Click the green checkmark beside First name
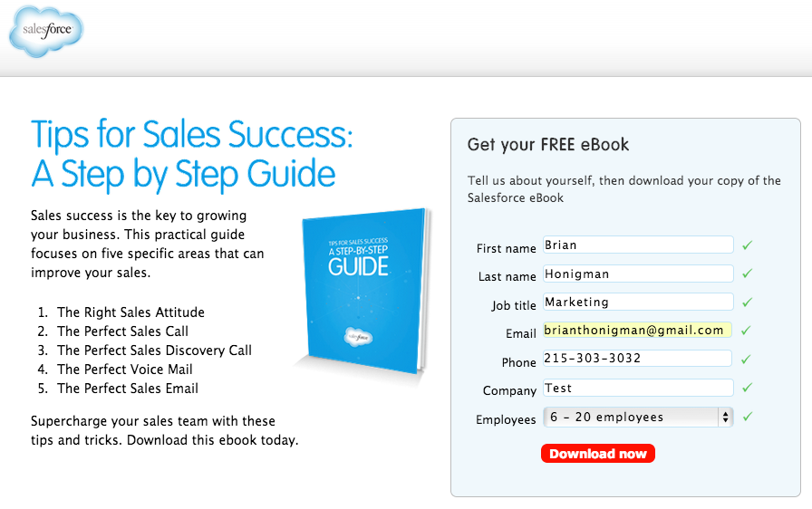Screen dimensions: 812x509 pyautogui.click(x=747, y=245)
